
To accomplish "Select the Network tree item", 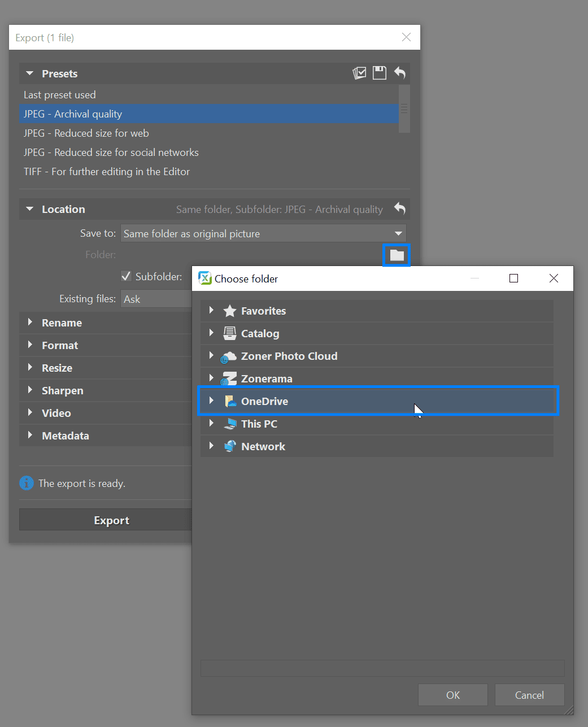I will pyautogui.click(x=263, y=446).
